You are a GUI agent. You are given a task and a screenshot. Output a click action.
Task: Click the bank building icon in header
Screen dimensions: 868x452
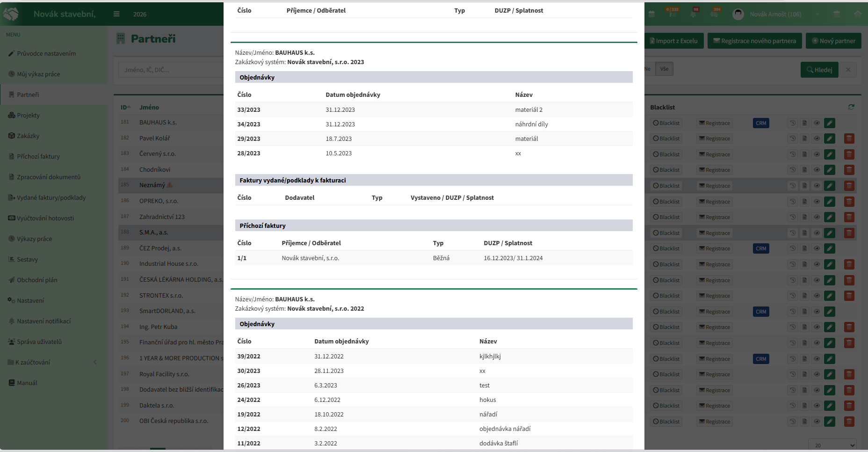(837, 14)
